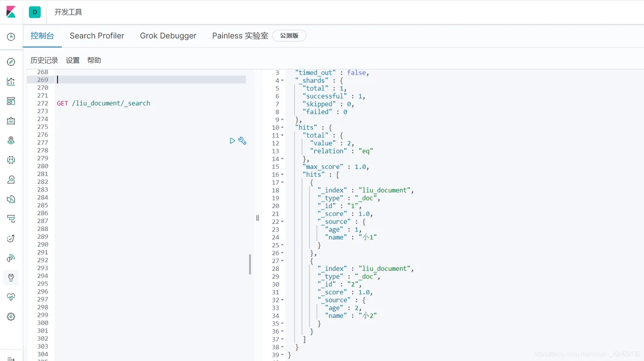Open Canvas icon in sidebar

[x=11, y=121]
